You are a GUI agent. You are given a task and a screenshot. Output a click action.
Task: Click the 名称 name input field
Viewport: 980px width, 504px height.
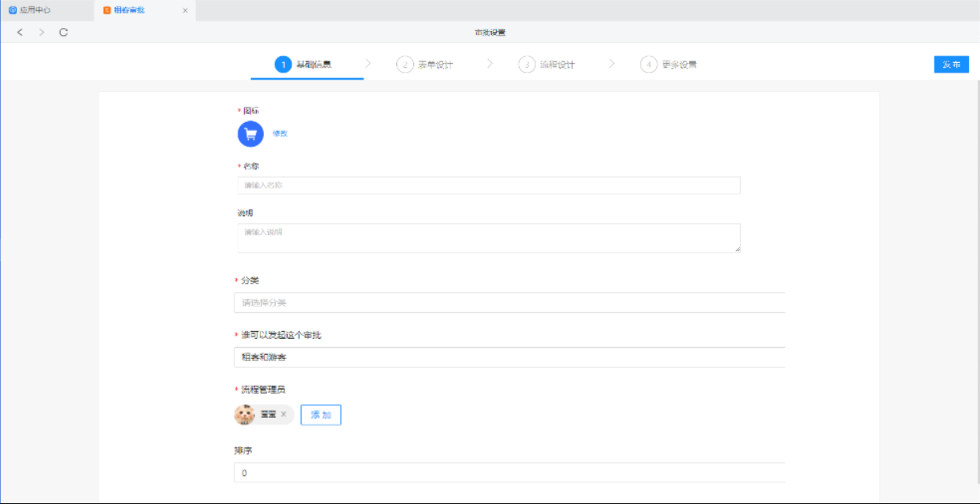pos(489,185)
